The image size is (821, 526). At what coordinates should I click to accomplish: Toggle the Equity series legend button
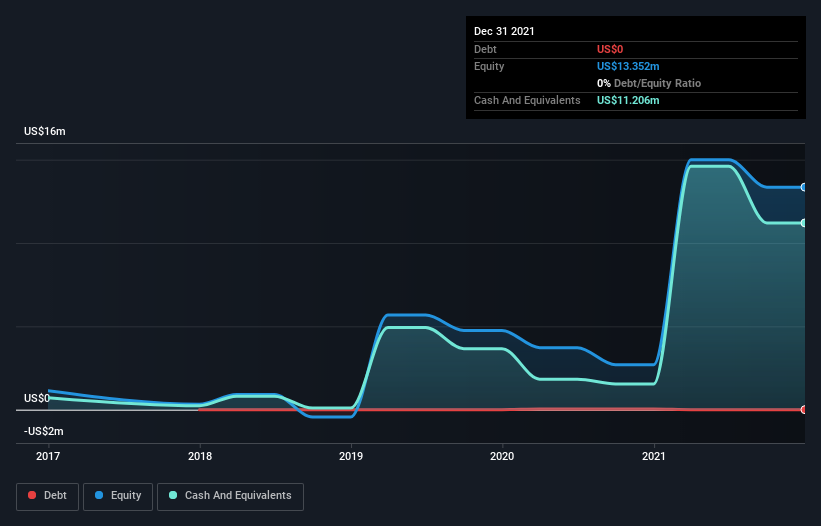point(118,496)
